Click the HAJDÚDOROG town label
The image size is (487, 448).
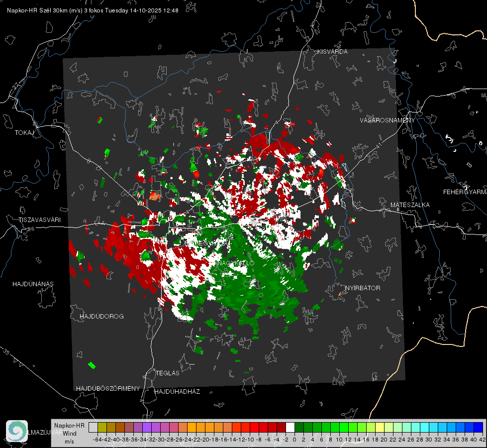pos(101,316)
